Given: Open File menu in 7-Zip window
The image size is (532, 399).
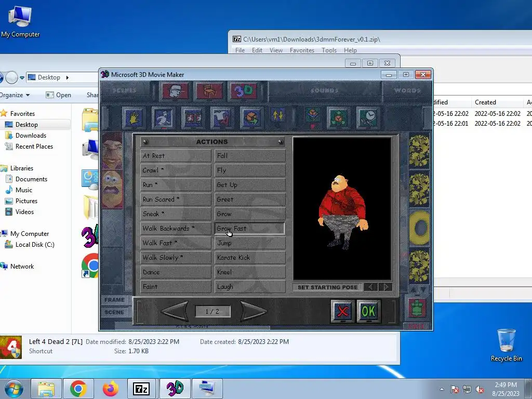Looking at the screenshot, I should click(x=240, y=50).
